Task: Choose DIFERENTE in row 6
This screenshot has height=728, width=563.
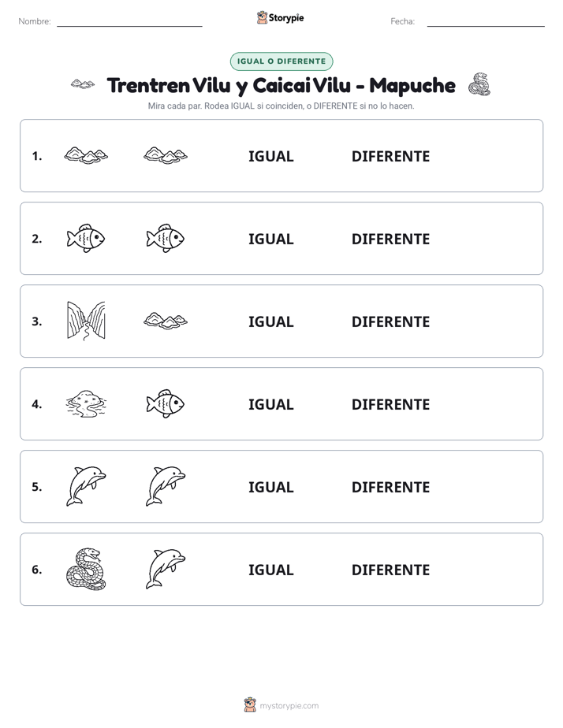Action: (390, 570)
